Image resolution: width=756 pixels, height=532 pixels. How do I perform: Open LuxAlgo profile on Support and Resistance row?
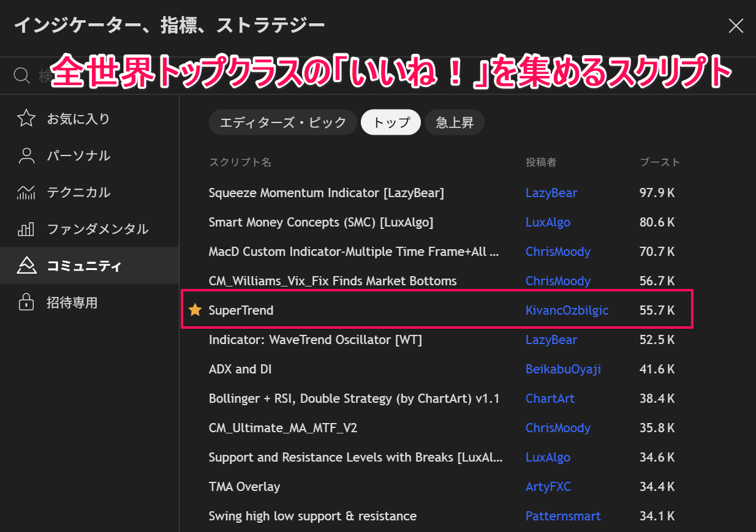(x=548, y=457)
